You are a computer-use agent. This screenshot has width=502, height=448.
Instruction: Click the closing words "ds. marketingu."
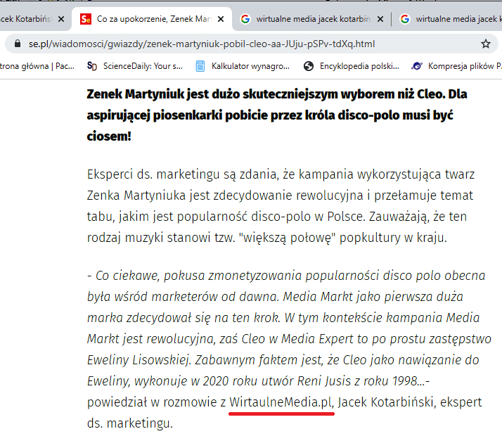130,423
